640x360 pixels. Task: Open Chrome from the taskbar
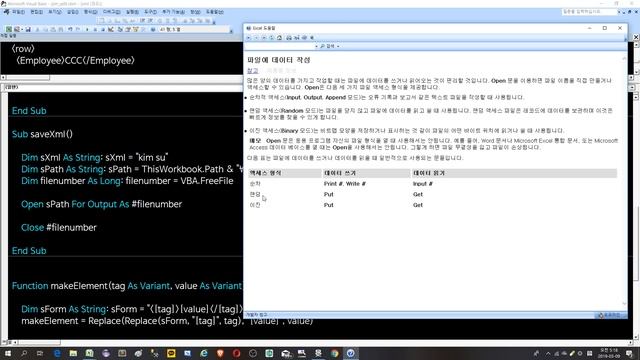(x=335, y=353)
